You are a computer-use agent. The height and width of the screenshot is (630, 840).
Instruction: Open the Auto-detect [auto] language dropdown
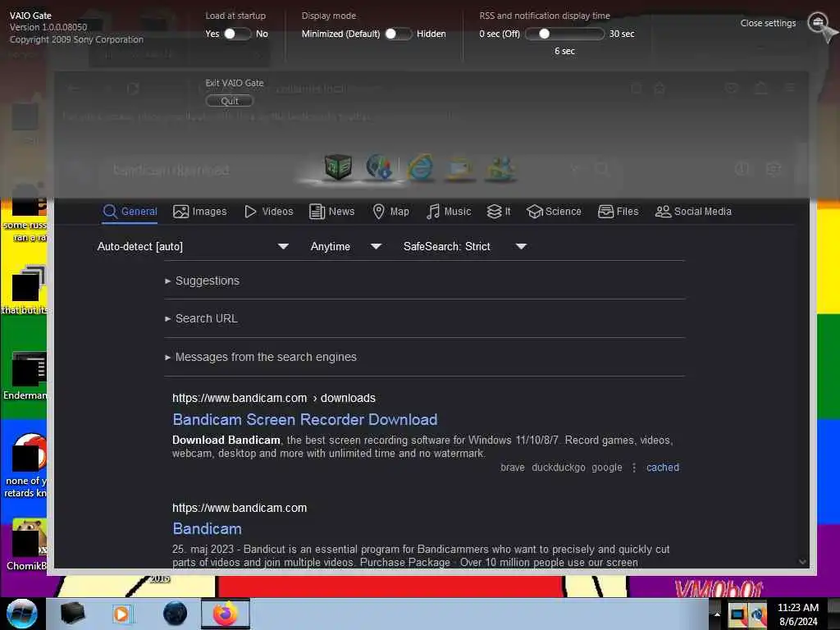(193, 246)
